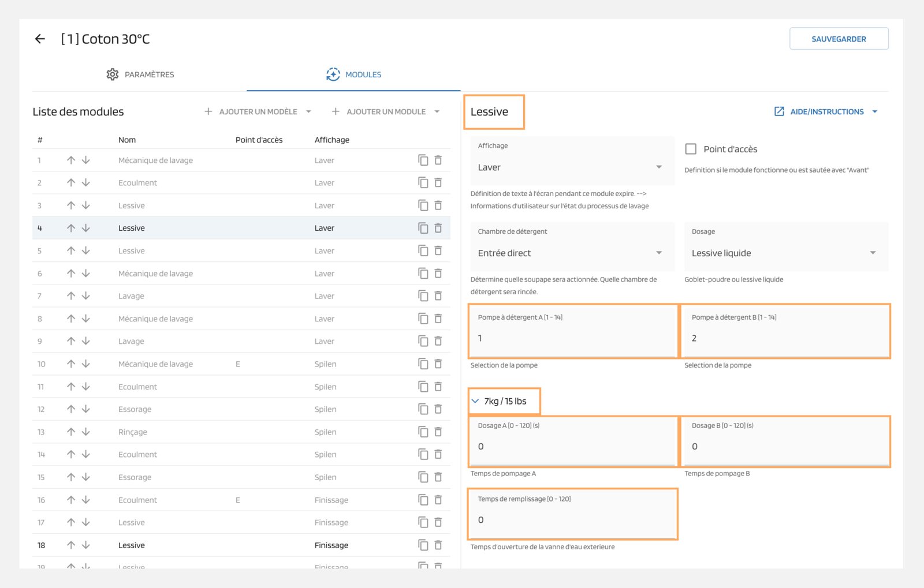
Task: Open the Chambre de détergent dropdown
Action: tap(572, 253)
